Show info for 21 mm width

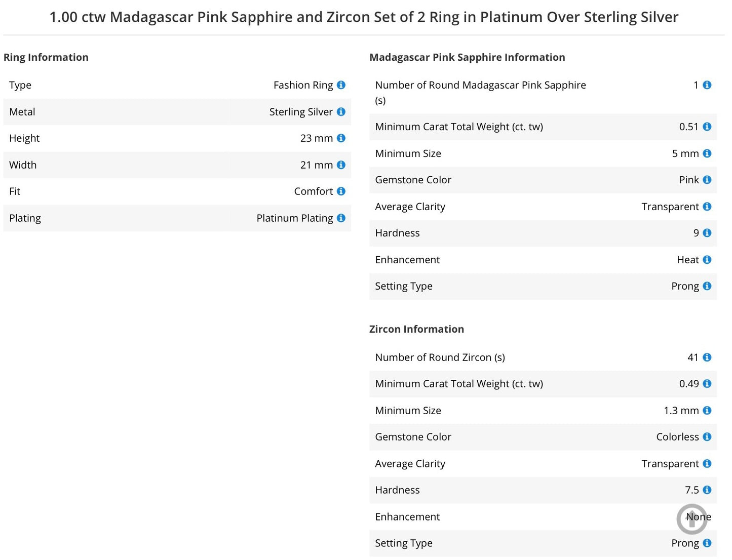point(341,165)
